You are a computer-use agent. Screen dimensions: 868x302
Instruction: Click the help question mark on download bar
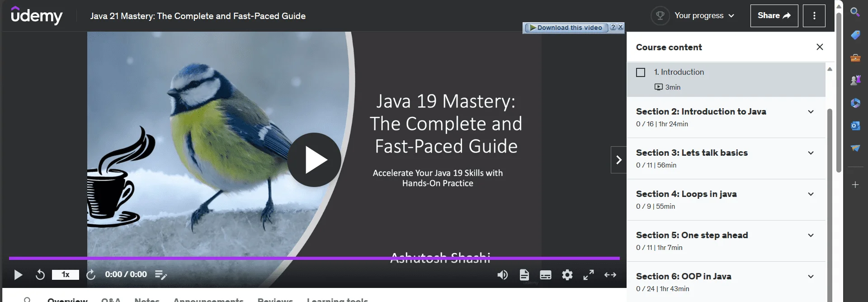tap(613, 27)
